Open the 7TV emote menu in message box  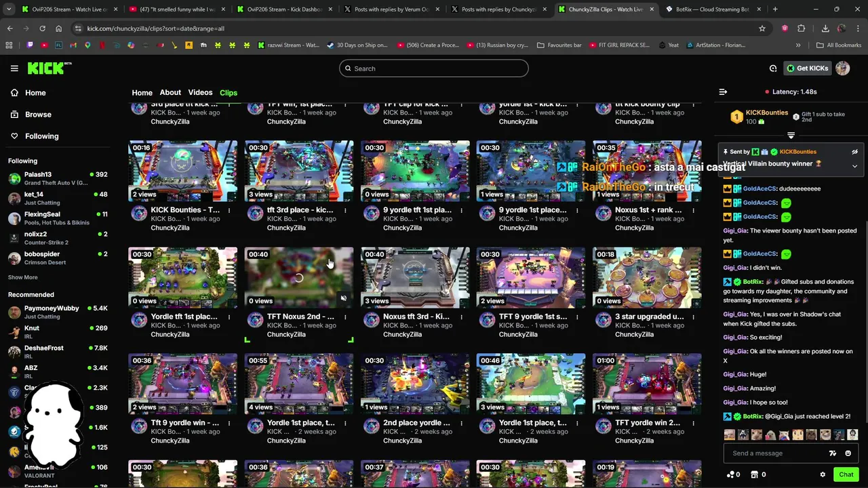pos(833,453)
